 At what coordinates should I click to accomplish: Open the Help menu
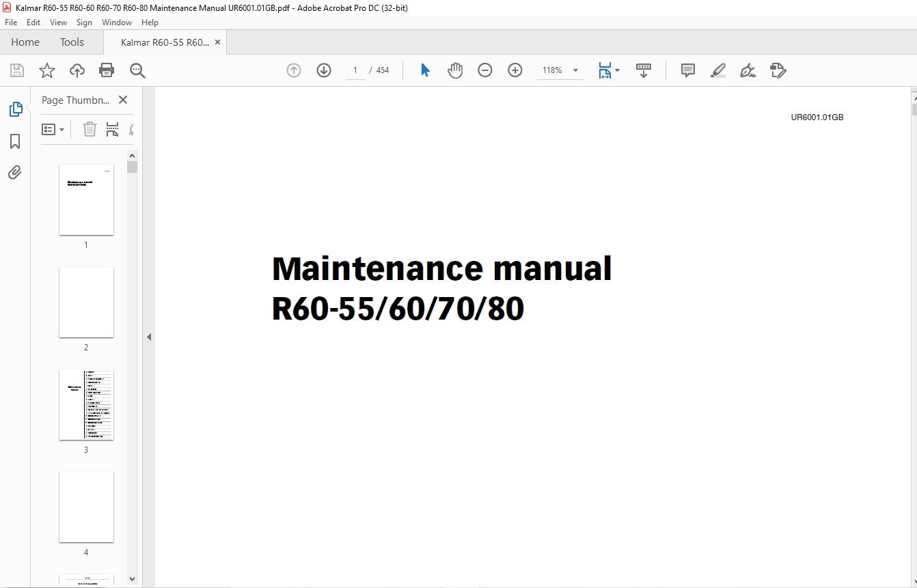pyautogui.click(x=150, y=23)
